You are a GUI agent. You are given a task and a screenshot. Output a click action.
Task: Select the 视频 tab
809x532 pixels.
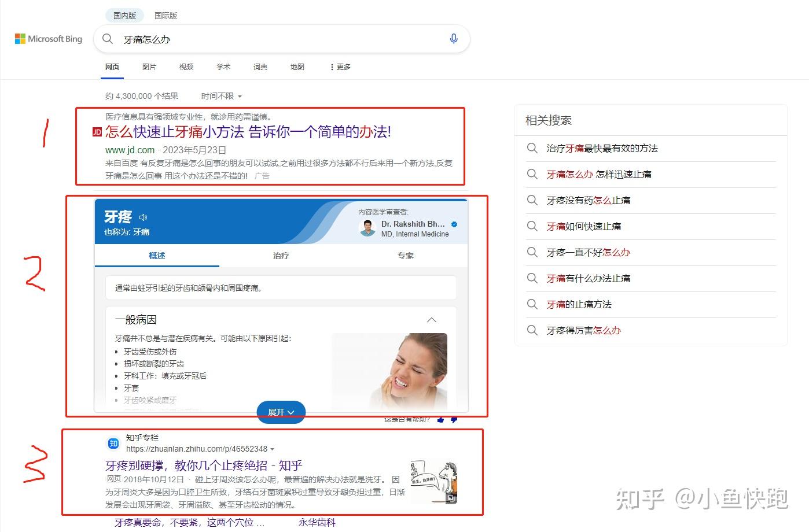[x=186, y=67]
